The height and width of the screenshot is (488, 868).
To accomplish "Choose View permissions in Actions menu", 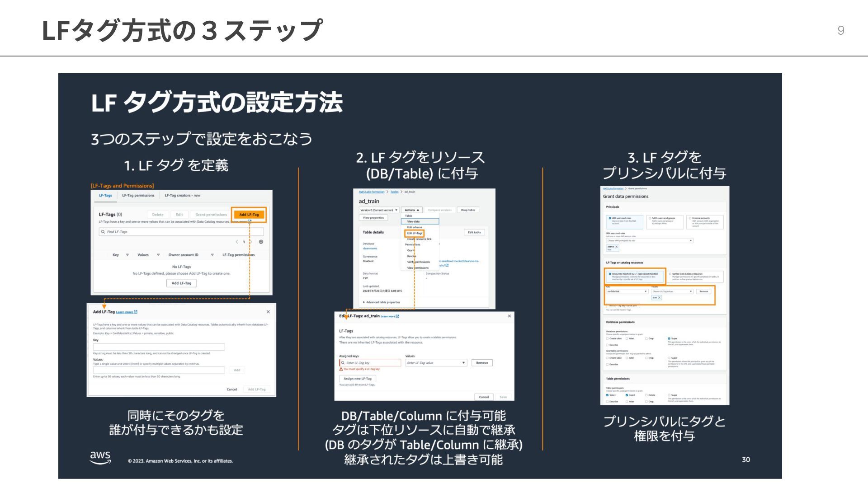I will click(418, 268).
